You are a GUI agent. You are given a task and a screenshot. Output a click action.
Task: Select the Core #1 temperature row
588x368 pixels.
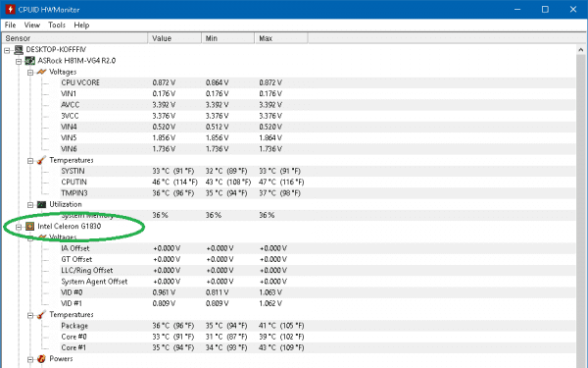(x=318, y=348)
